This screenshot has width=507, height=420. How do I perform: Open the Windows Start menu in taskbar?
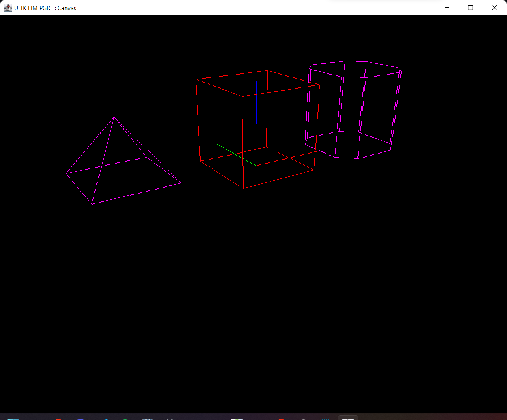coord(13,418)
